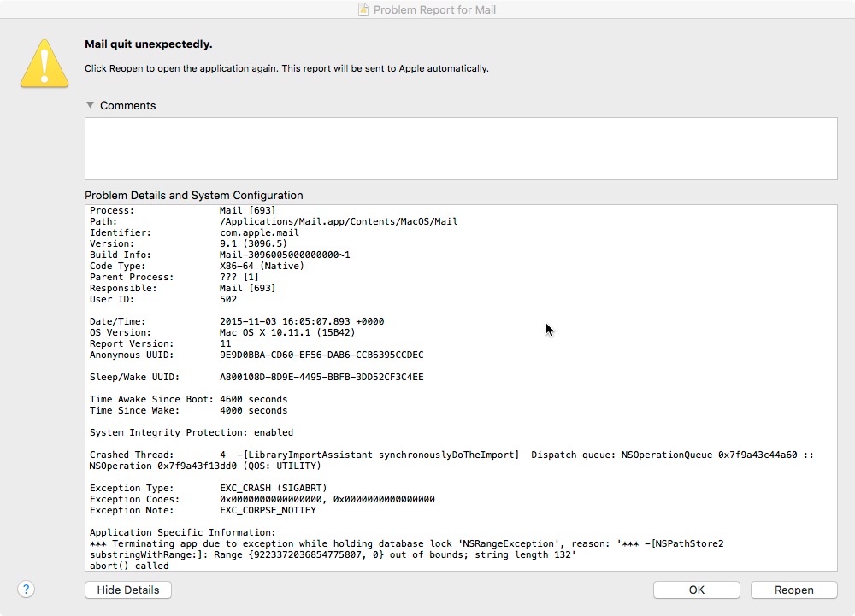Click inside the Comments text box

pos(461,149)
